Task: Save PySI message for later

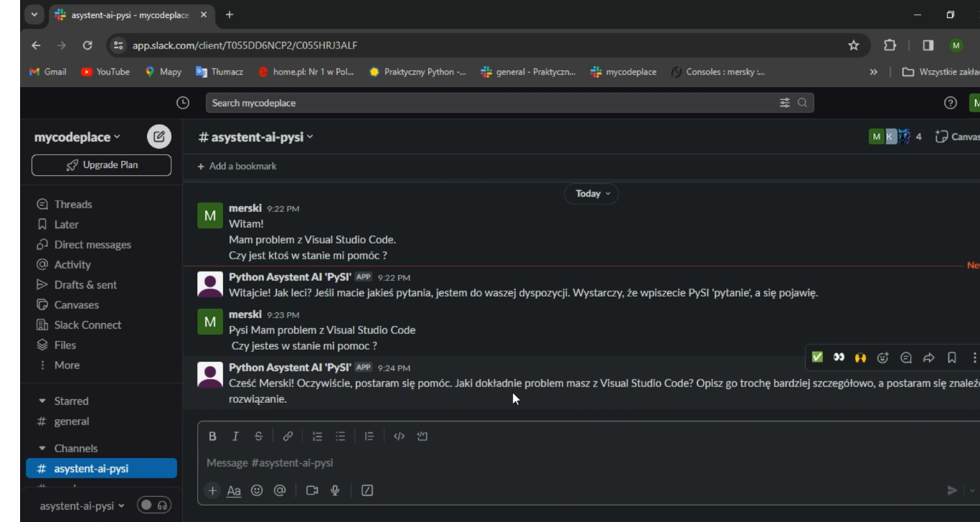Action: 952,357
